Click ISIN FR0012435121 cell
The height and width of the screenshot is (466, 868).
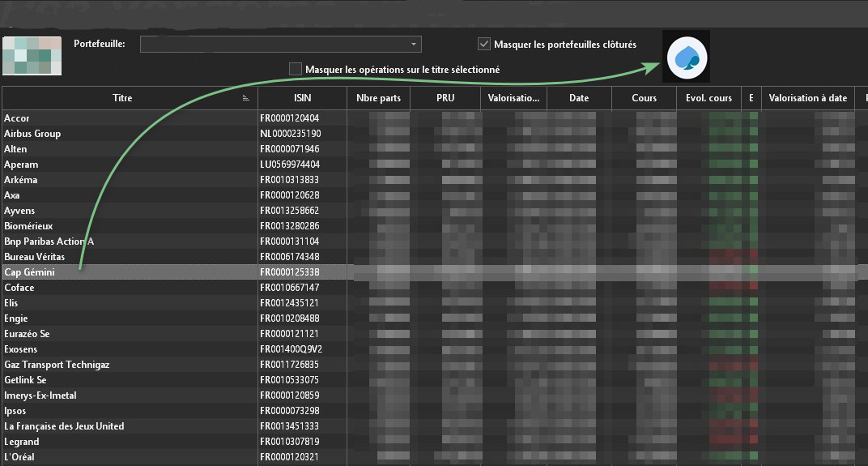point(302,303)
